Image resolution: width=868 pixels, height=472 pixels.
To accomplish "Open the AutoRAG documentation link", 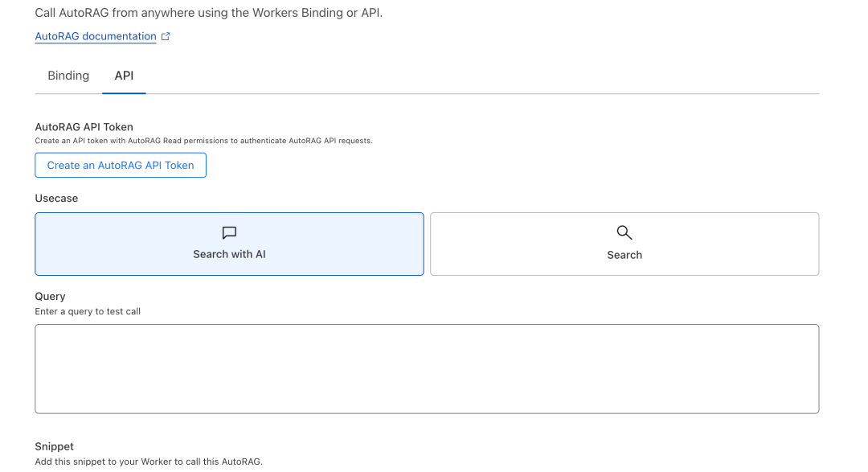I will pos(96,36).
